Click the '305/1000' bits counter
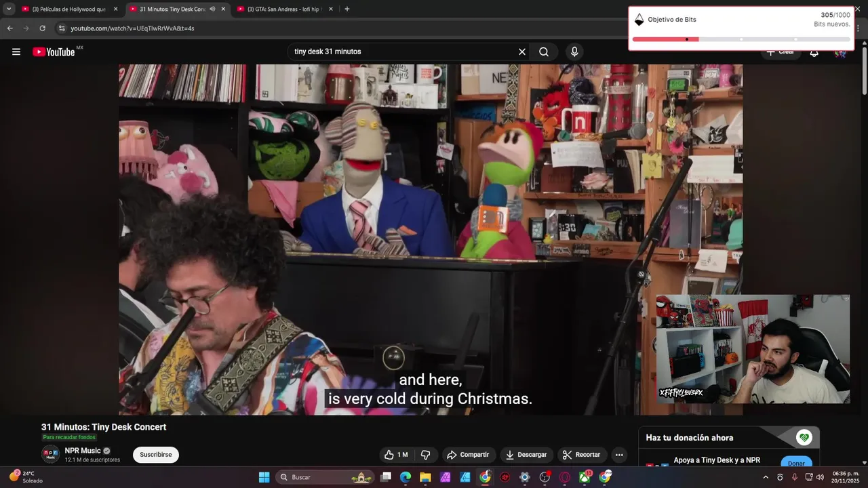Viewport: 868px width, 488px height. click(x=835, y=15)
